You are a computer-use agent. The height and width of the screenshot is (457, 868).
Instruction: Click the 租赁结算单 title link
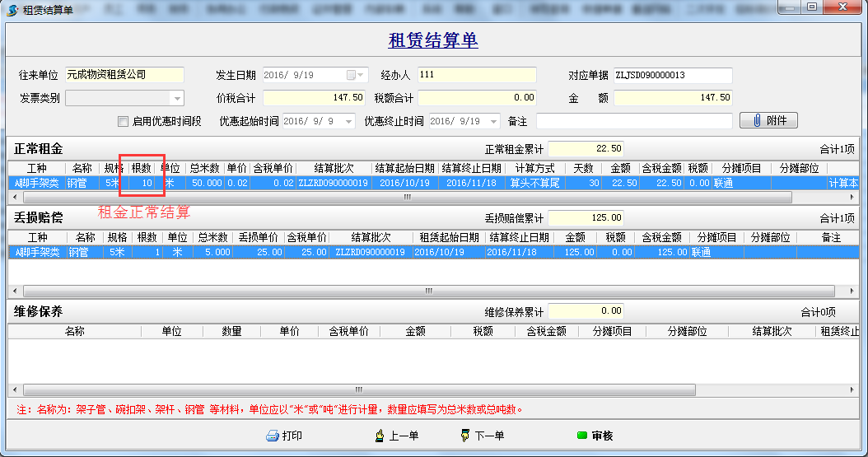click(x=432, y=40)
